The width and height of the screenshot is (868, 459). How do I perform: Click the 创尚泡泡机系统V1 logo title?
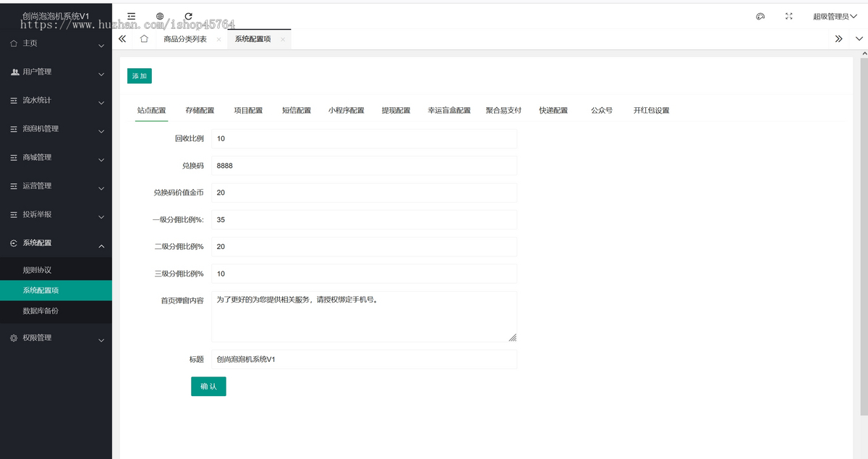(x=56, y=16)
